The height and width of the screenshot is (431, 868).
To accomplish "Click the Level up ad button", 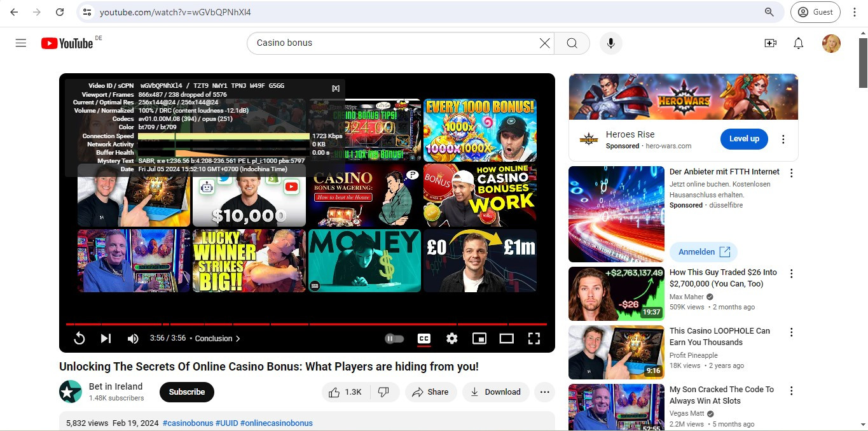I will pos(744,139).
